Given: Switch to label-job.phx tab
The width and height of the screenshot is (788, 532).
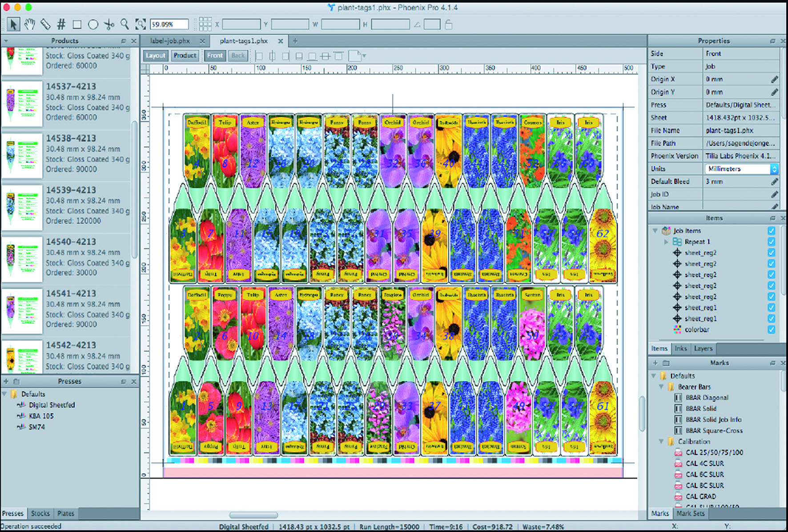Looking at the screenshot, I should [170, 41].
